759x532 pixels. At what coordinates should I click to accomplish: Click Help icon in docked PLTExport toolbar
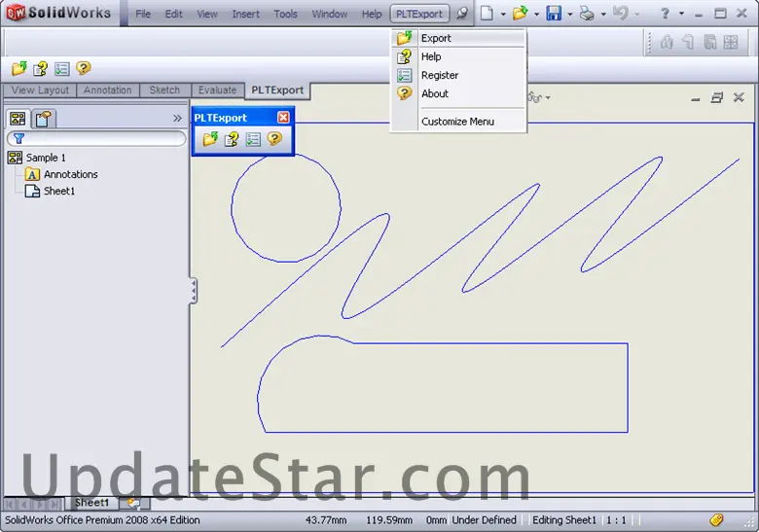click(41, 69)
